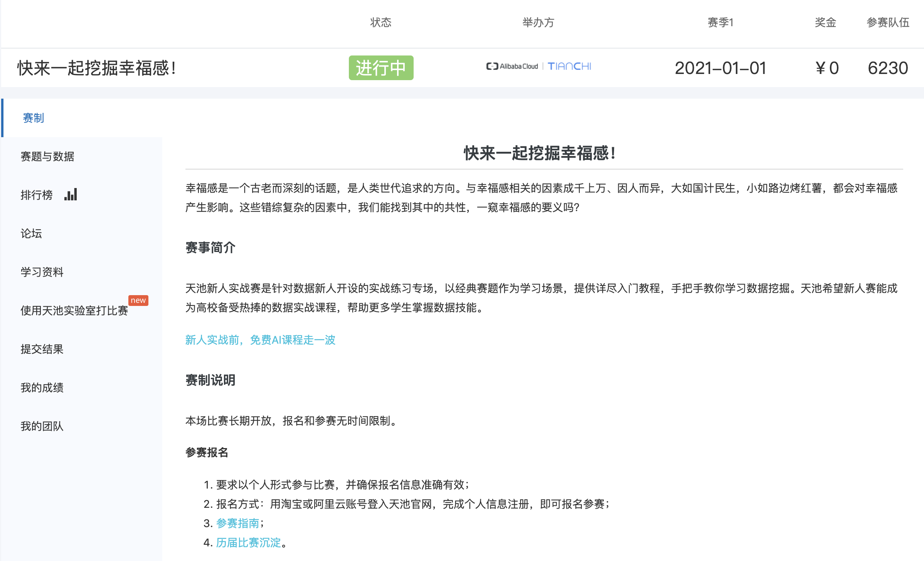Click the 6230 participating teams count

(887, 68)
